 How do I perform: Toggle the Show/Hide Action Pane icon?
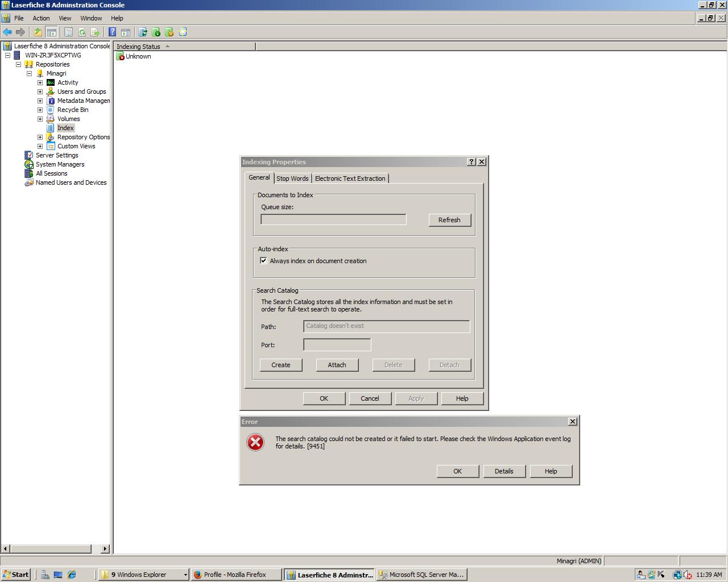click(126, 32)
